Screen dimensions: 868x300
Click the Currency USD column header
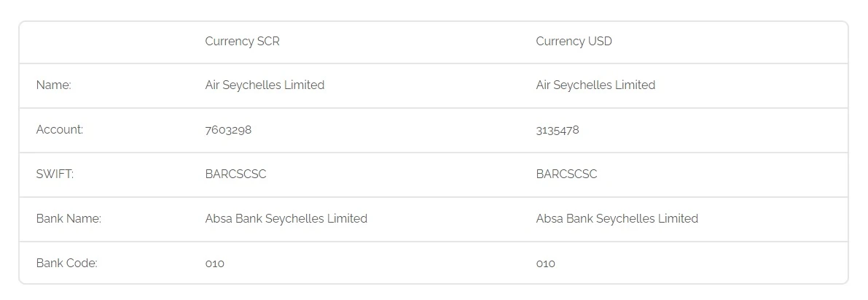click(574, 42)
